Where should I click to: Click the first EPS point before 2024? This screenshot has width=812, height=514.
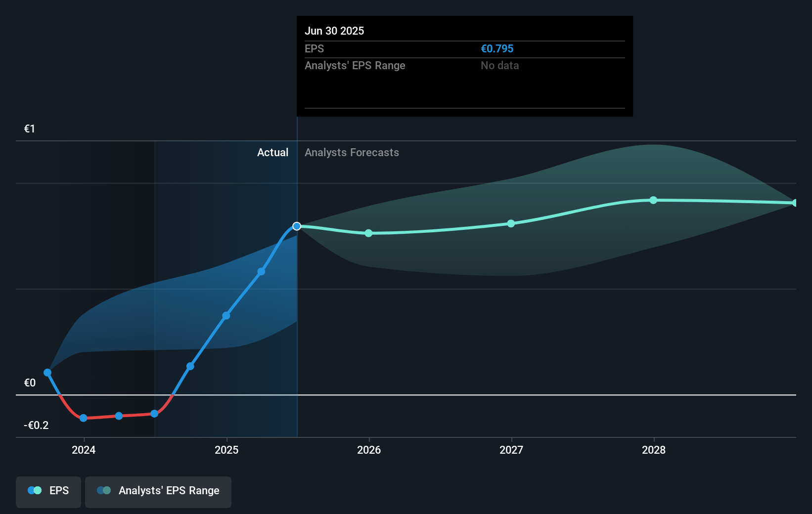(47, 373)
